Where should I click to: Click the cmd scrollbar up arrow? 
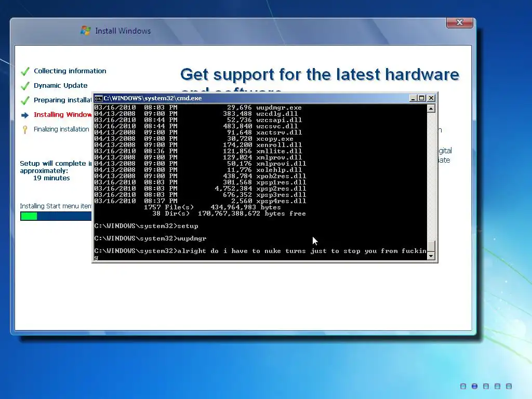(431, 109)
